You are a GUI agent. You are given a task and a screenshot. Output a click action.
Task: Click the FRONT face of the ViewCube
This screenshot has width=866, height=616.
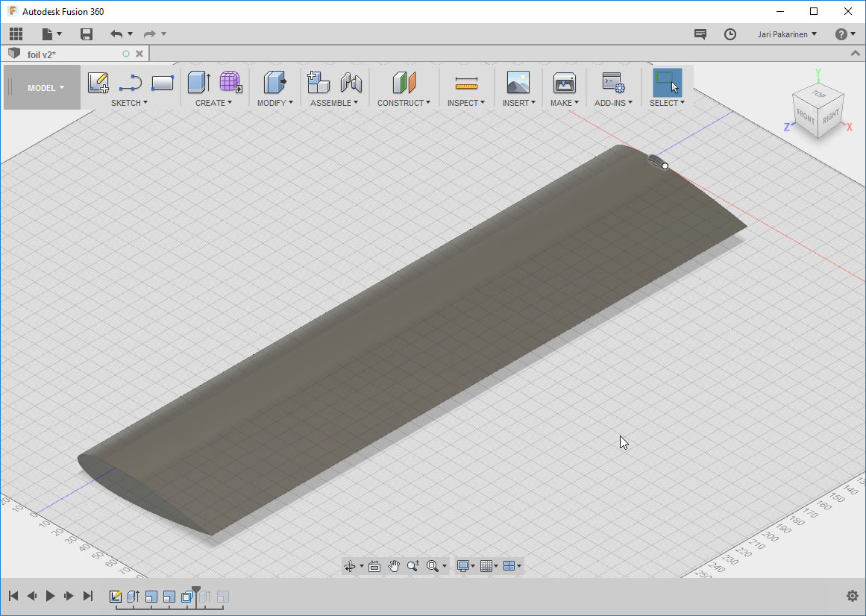coord(806,116)
